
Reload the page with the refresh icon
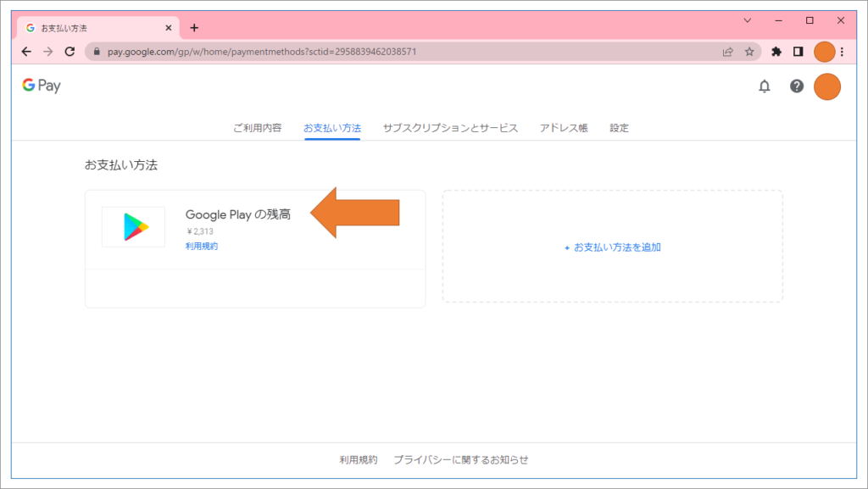coord(69,51)
